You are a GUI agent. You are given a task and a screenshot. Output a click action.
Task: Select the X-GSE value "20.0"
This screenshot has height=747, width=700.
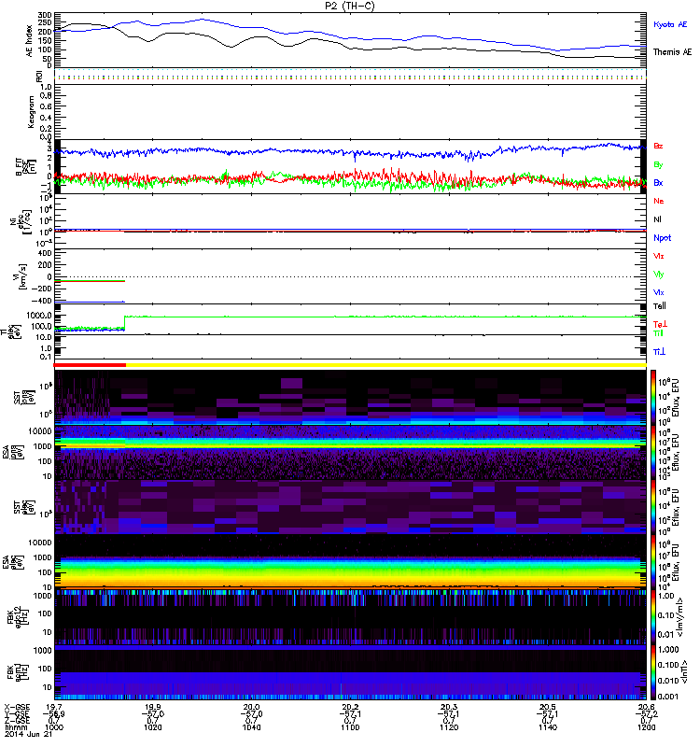pyautogui.click(x=251, y=707)
